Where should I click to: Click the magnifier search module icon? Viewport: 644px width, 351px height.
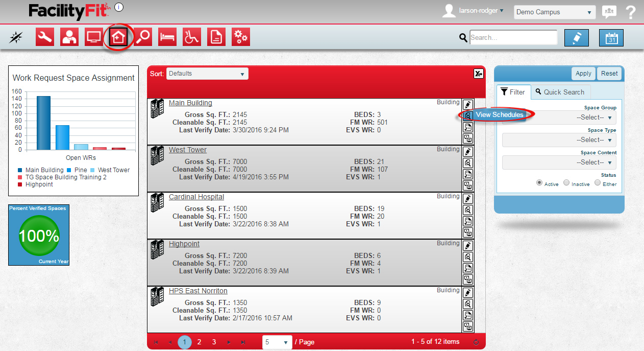click(x=143, y=37)
